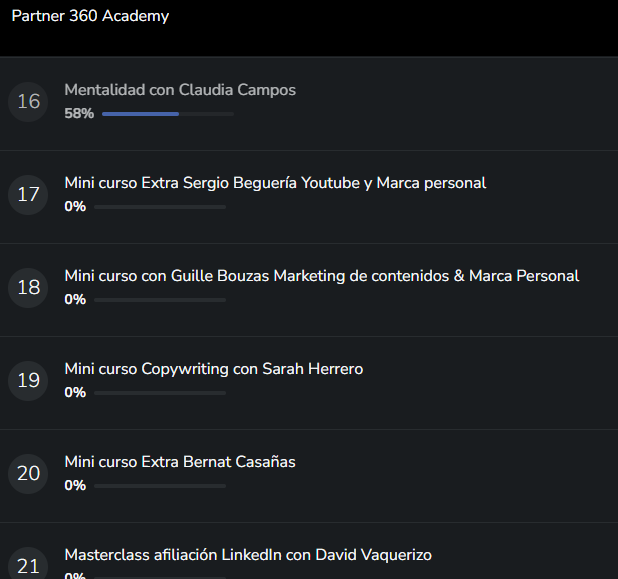Open Masterclass afiliación LinkedIn con David Vaquerizo
This screenshot has height=579, width=618.
pos(248,554)
